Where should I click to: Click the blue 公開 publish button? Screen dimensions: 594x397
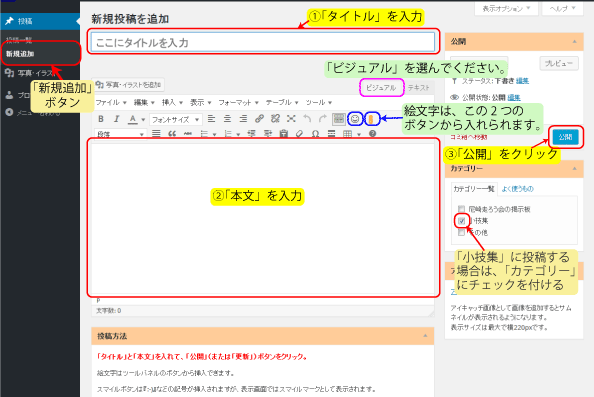565,137
